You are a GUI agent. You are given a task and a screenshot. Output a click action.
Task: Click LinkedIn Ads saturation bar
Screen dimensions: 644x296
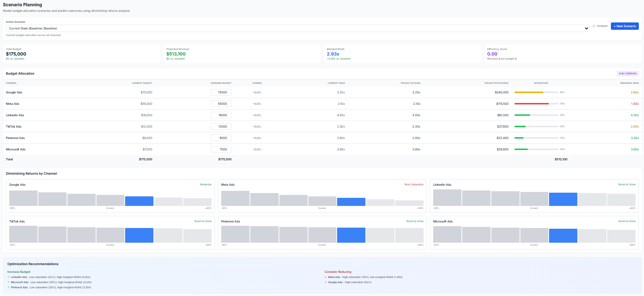[x=537, y=115]
